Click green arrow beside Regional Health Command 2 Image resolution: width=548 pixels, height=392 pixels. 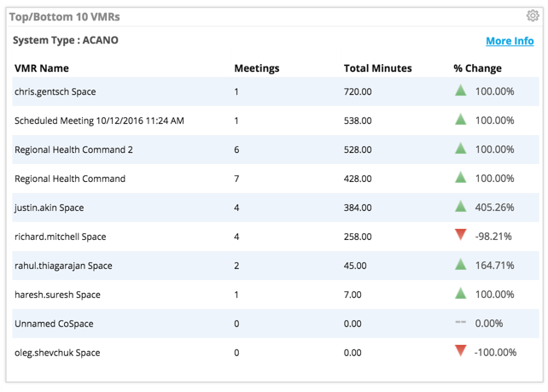coord(461,149)
